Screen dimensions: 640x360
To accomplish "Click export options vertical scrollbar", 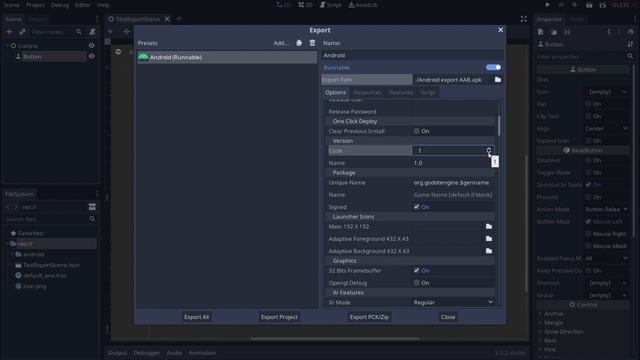I will (x=499, y=126).
